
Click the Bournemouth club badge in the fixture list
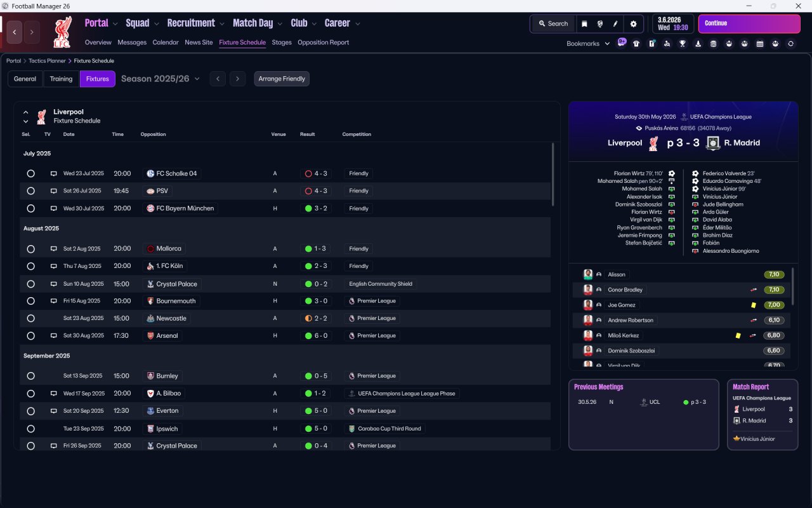point(150,301)
